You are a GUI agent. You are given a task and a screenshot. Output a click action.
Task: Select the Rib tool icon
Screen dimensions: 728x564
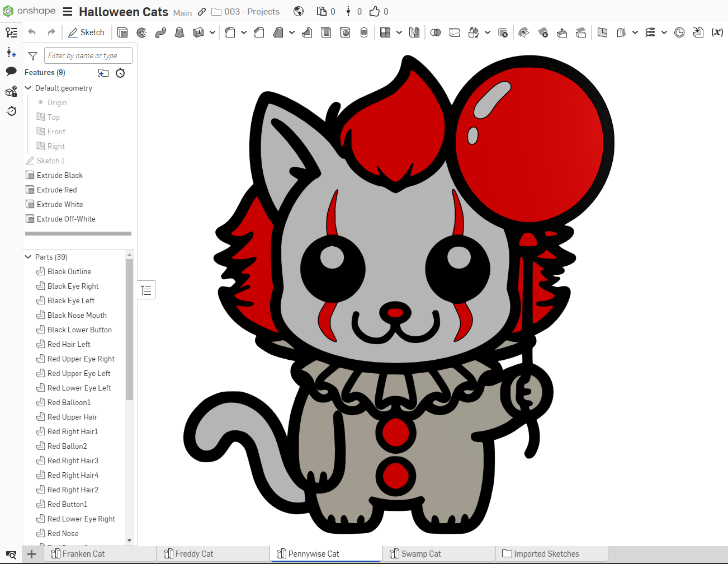(x=307, y=32)
